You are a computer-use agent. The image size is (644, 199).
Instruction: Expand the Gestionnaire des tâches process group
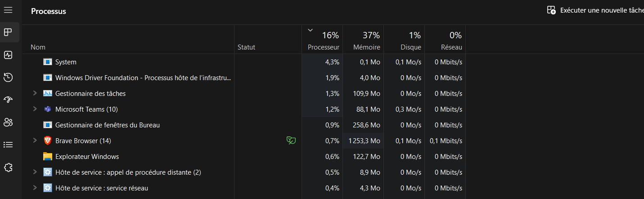click(35, 94)
